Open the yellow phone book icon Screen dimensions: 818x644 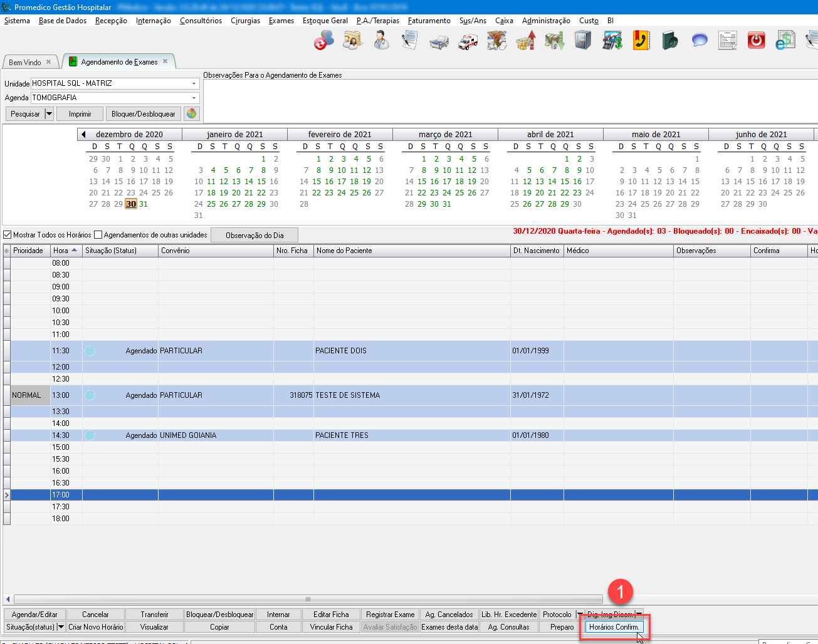(x=641, y=41)
